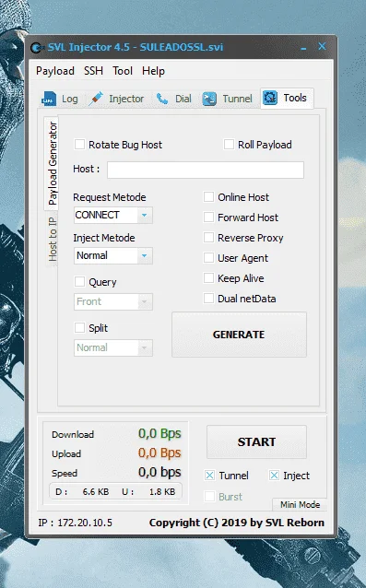Click the uploaded 1.8 KB total
Viewport: 366px width, 588px height.
click(162, 491)
